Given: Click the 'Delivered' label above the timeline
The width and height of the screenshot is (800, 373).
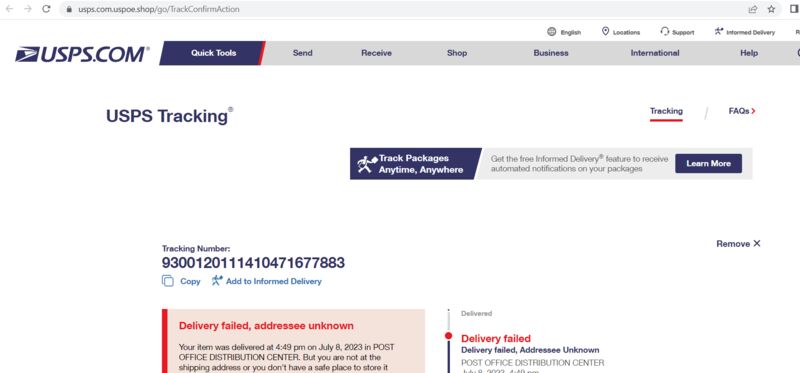Looking at the screenshot, I should click(477, 314).
